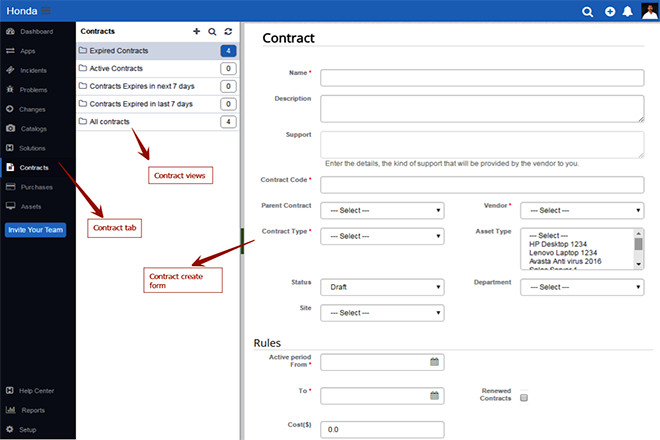Click the Changes icon in the sidebar

point(10,109)
